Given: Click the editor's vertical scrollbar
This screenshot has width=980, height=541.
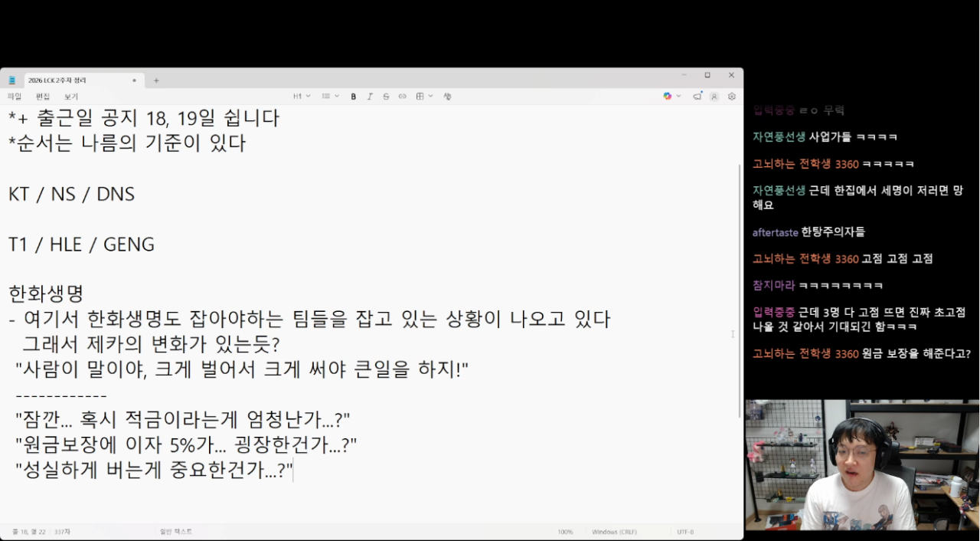Looking at the screenshot, I should coord(740,291).
